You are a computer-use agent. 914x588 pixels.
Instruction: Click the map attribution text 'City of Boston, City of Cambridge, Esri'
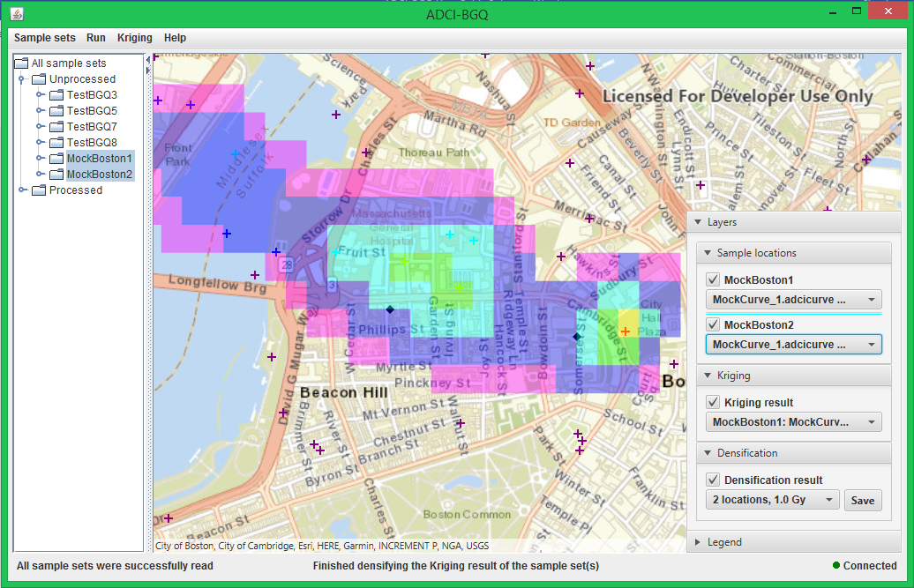coord(322,546)
